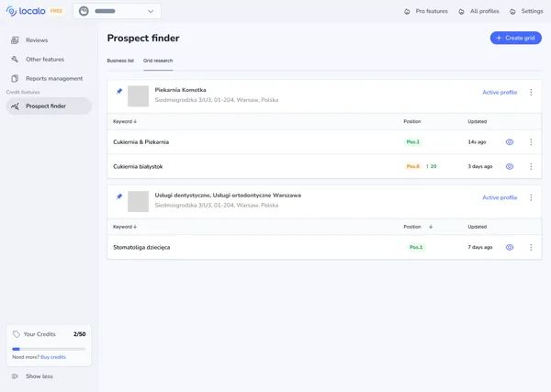Open options menu for Cukiernia białystok row
This screenshot has width=551, height=392.
tap(531, 166)
